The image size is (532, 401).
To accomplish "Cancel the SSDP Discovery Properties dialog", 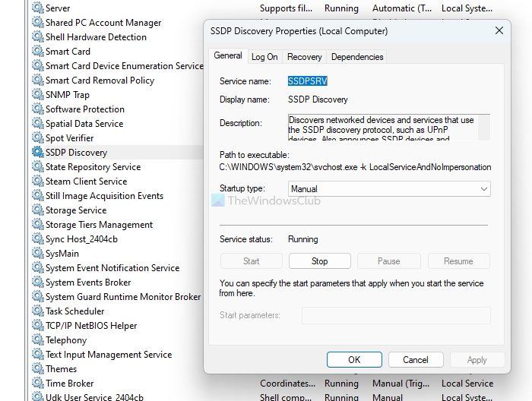I will click(x=415, y=359).
